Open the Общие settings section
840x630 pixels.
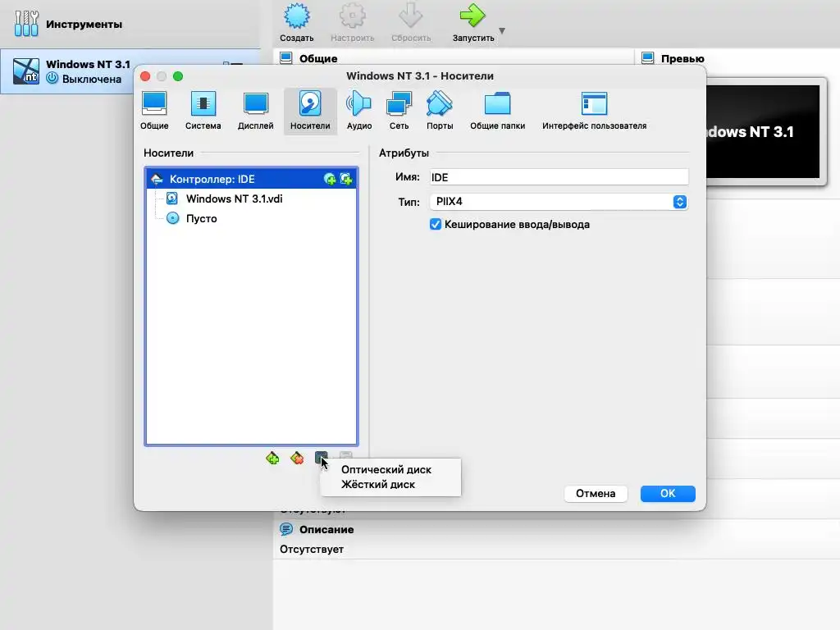[154, 111]
